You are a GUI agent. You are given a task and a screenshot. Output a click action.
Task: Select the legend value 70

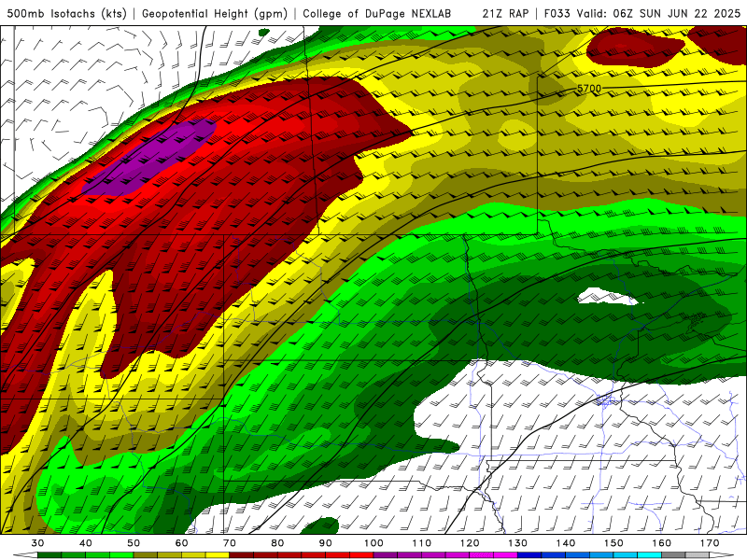[x=230, y=543]
